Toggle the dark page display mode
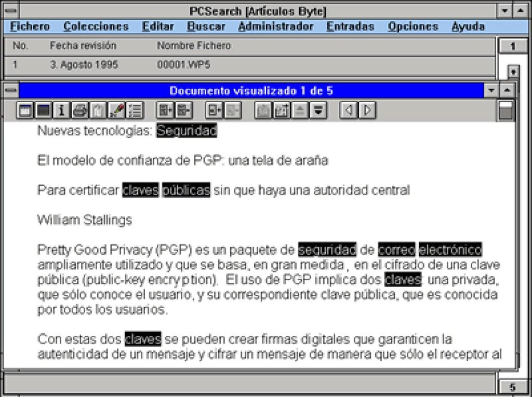Viewport: 532px width, 397px height. pyautogui.click(x=44, y=110)
